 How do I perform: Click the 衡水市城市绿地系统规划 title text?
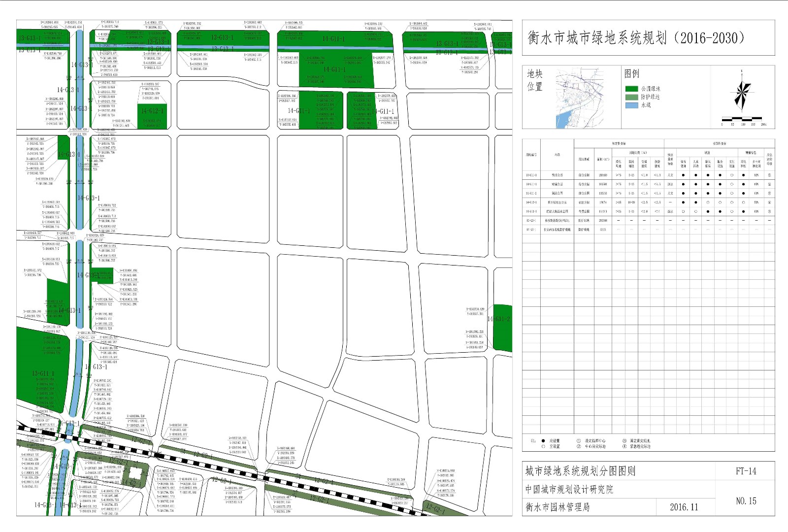click(x=635, y=38)
